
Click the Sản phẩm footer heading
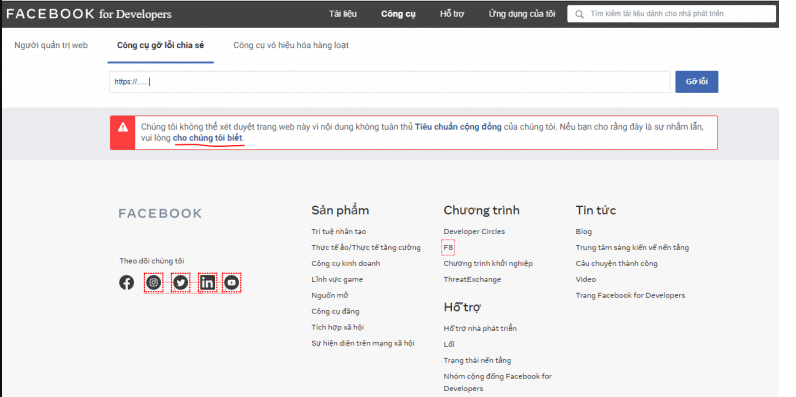pos(340,210)
